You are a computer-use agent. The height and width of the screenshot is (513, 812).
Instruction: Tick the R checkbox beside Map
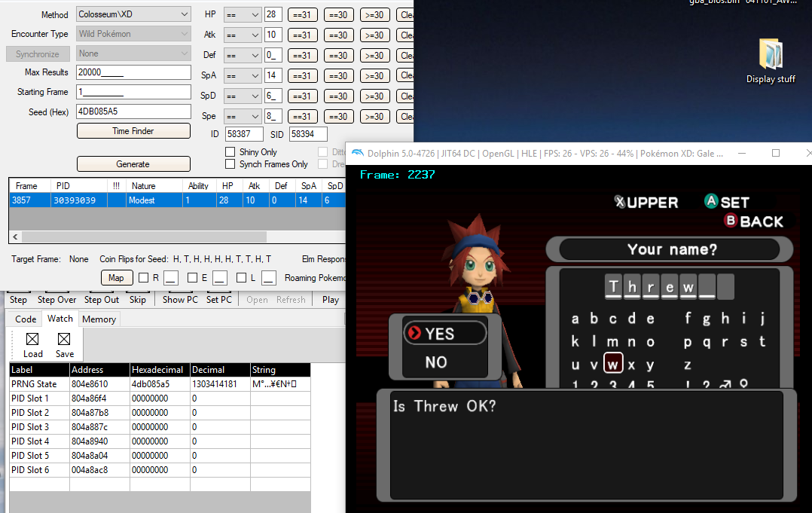click(143, 278)
